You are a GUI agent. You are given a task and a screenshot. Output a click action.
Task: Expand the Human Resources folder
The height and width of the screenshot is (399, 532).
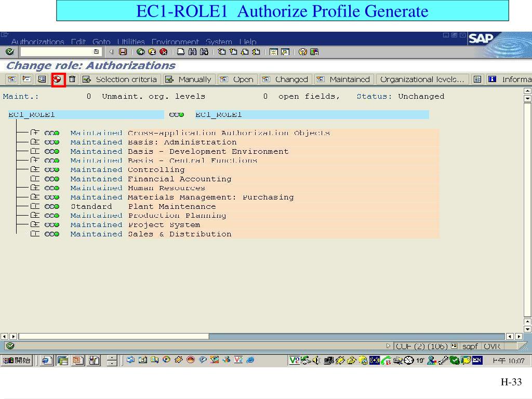[x=35, y=188]
